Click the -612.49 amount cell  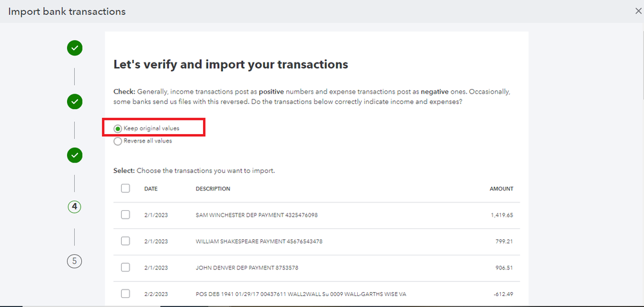pos(501,293)
